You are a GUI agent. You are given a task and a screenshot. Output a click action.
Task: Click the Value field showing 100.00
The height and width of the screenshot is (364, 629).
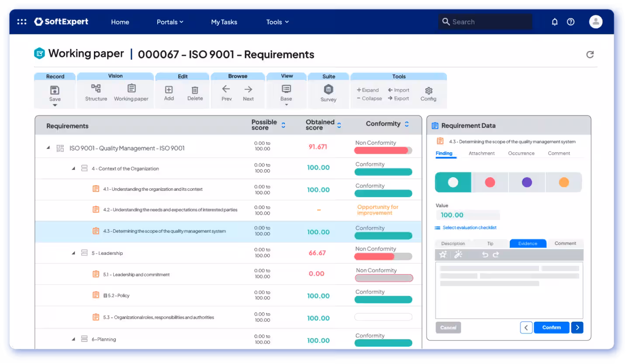[x=467, y=215]
